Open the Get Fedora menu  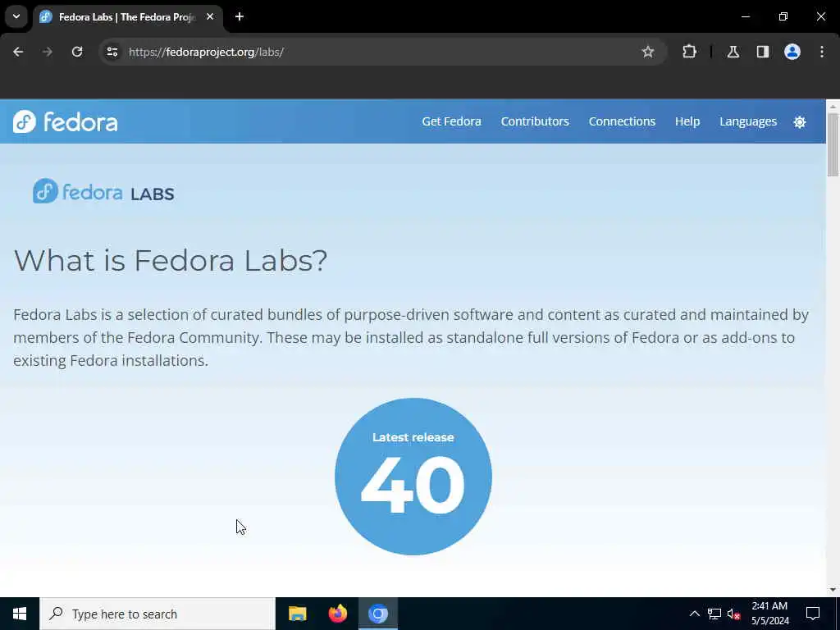[x=451, y=121]
